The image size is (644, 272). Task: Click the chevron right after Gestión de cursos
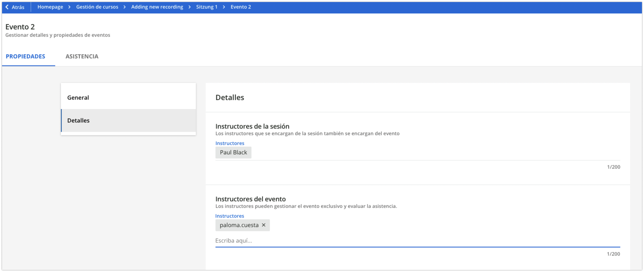[125, 7]
